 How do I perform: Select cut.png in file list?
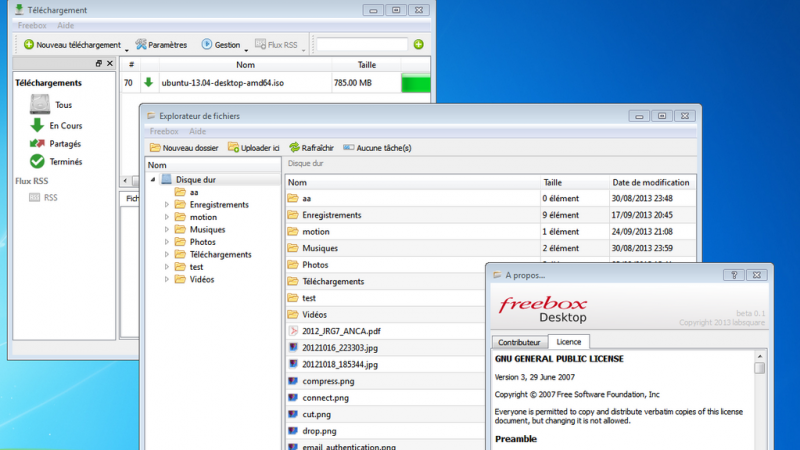tap(316, 414)
